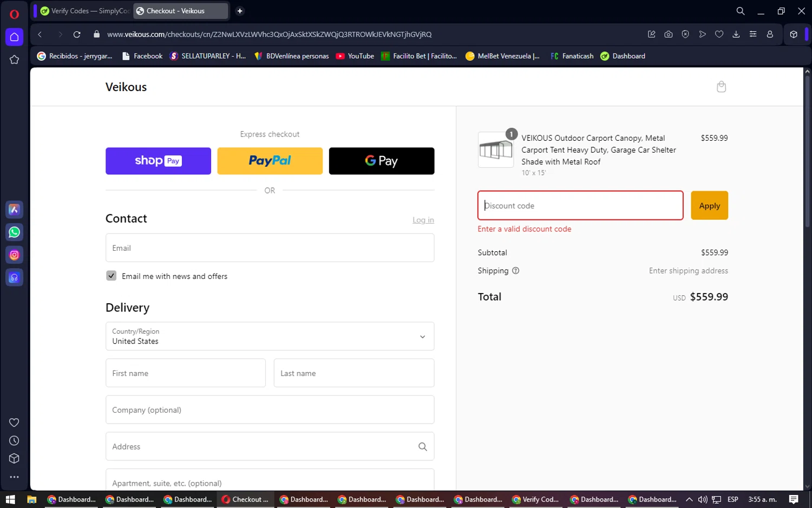
Task: Click the Address input field
Action: 270,446
